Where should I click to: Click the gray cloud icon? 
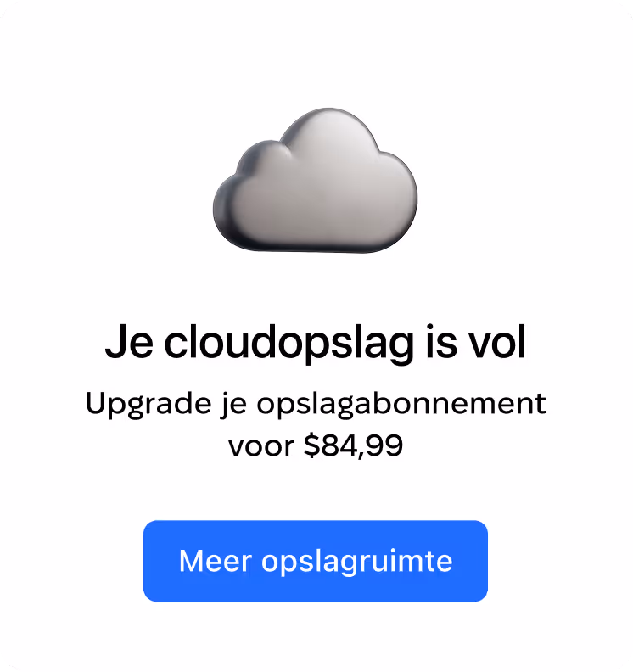pyautogui.click(x=315, y=180)
